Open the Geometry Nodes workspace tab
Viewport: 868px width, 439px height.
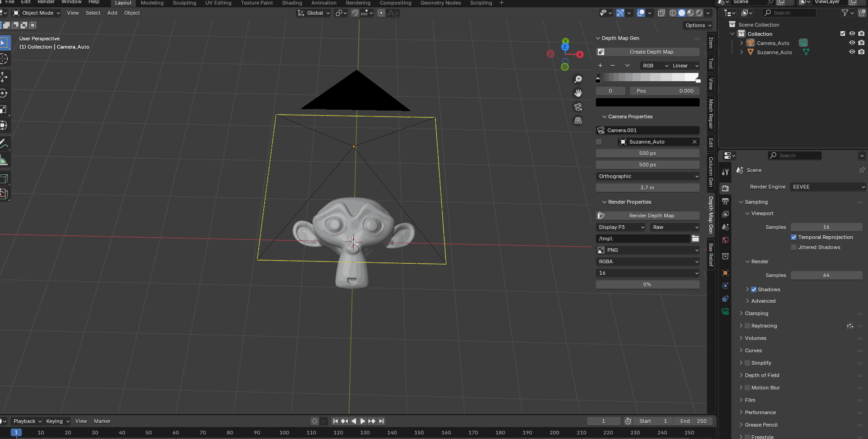click(441, 3)
